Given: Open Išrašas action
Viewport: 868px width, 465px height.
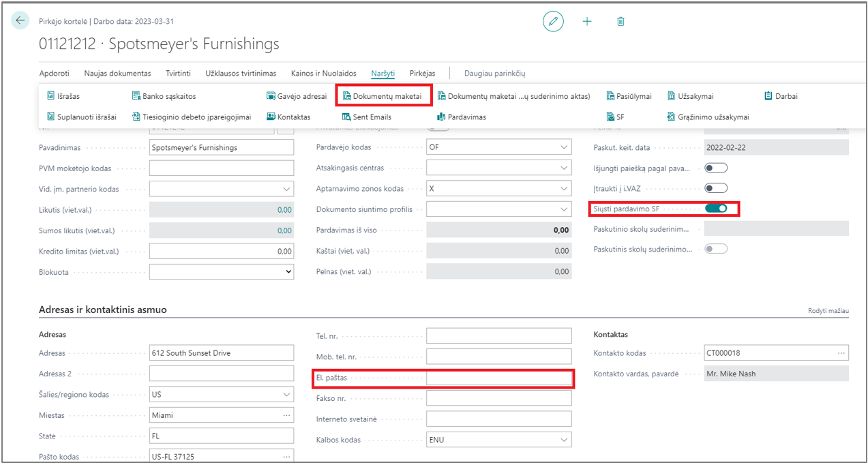Looking at the screenshot, I should pyautogui.click(x=63, y=96).
